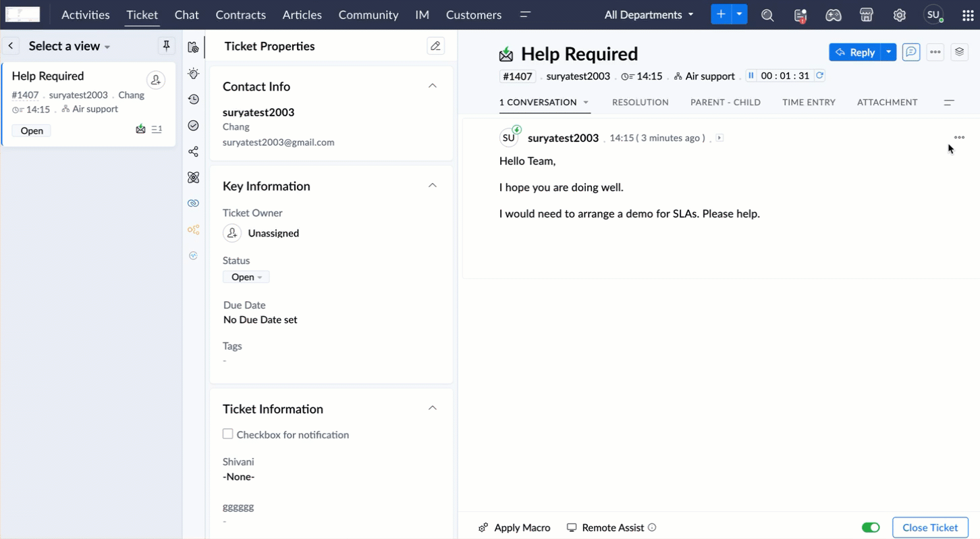Viewport: 980px width, 539px height.
Task: Start Remote Assist
Action: tap(605, 528)
